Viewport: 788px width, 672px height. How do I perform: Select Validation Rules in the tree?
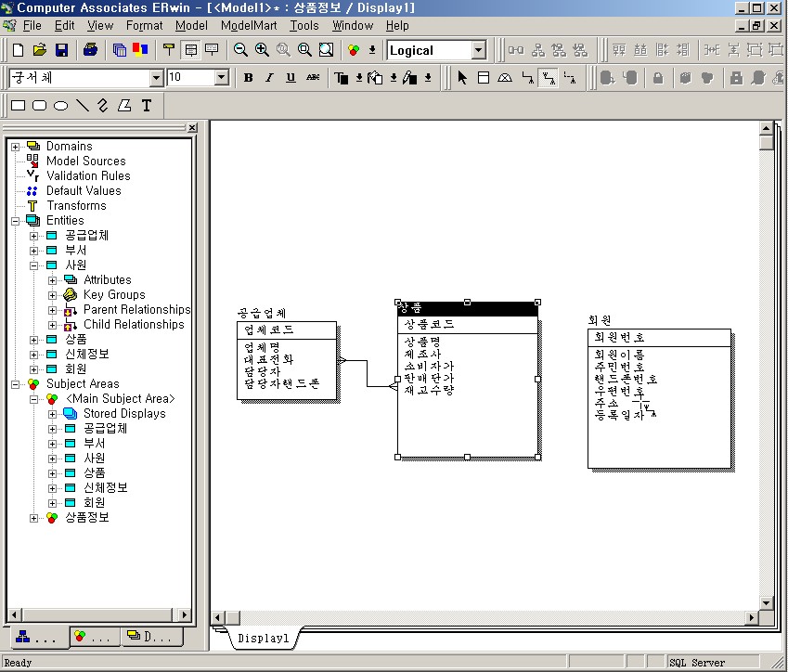(88, 176)
